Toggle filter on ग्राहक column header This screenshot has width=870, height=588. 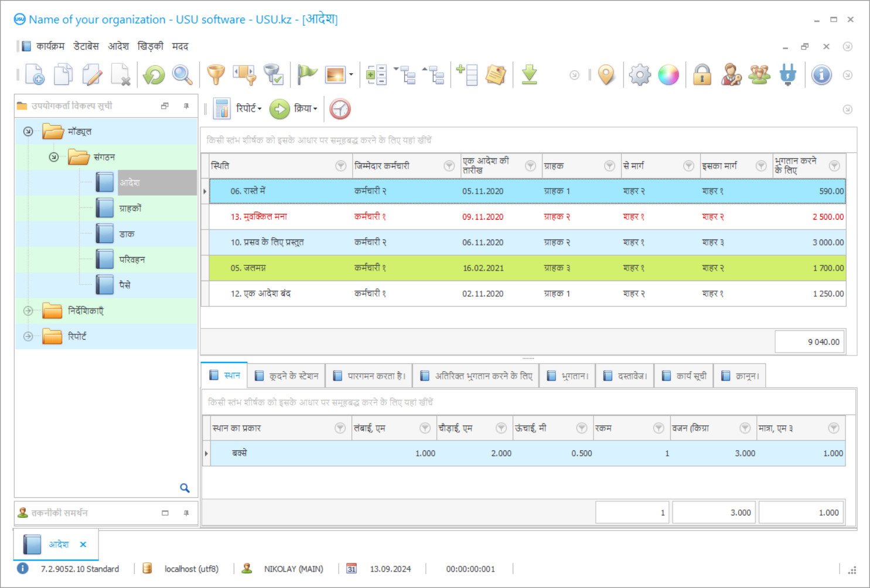coord(609,166)
